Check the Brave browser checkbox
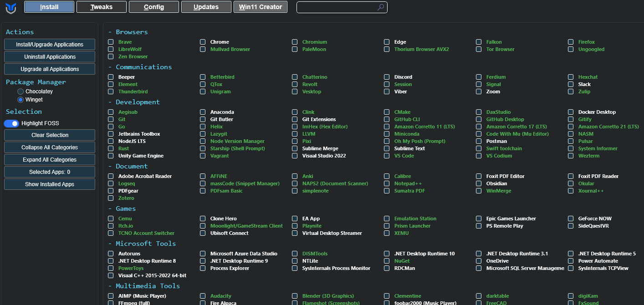The width and height of the screenshot is (644, 305). pyautogui.click(x=111, y=42)
